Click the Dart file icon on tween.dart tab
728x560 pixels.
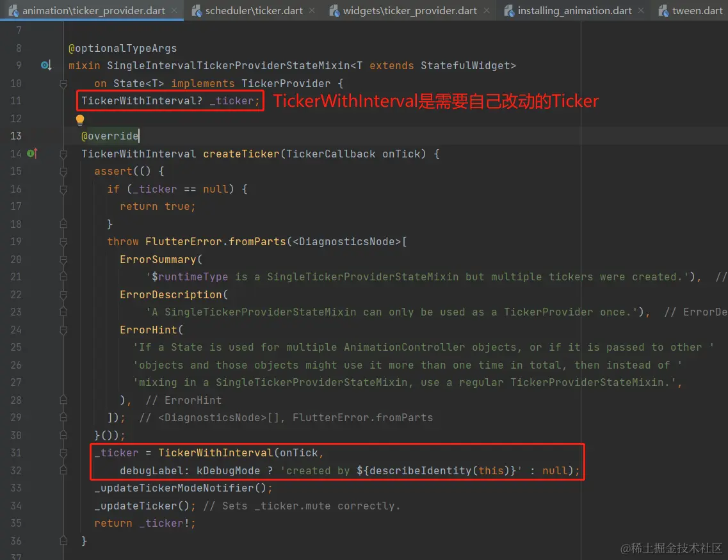point(663,10)
